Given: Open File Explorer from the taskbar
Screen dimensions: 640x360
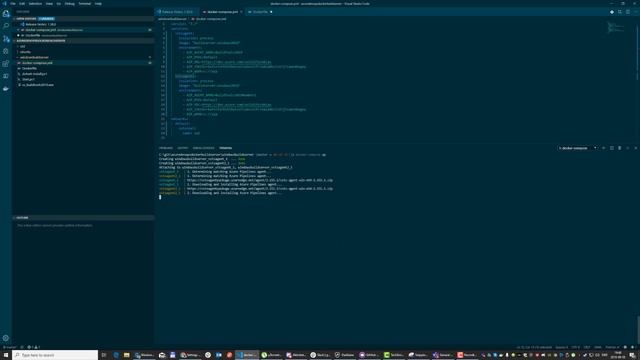Looking at the screenshot, I should (127, 355).
